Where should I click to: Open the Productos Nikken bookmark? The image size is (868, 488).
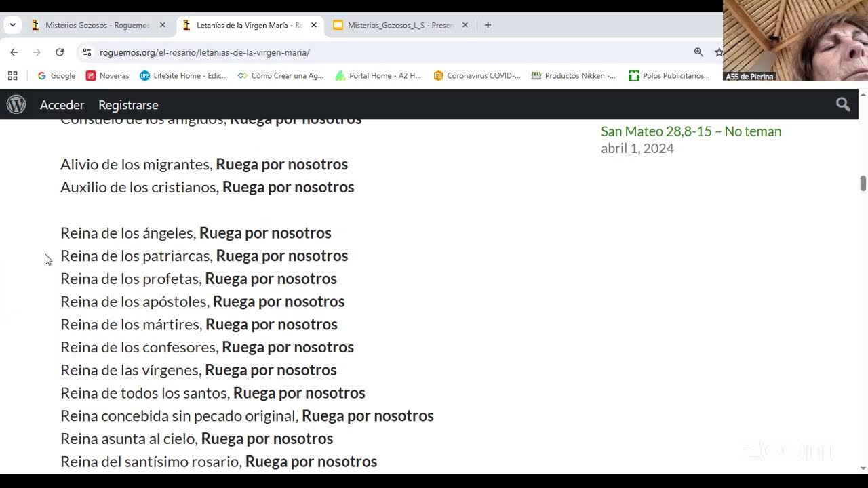click(574, 76)
